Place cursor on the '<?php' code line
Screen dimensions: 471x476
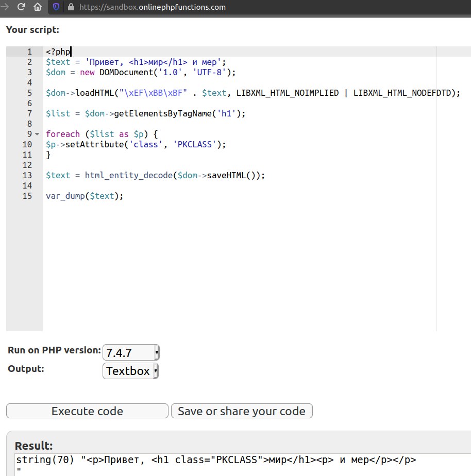click(58, 52)
